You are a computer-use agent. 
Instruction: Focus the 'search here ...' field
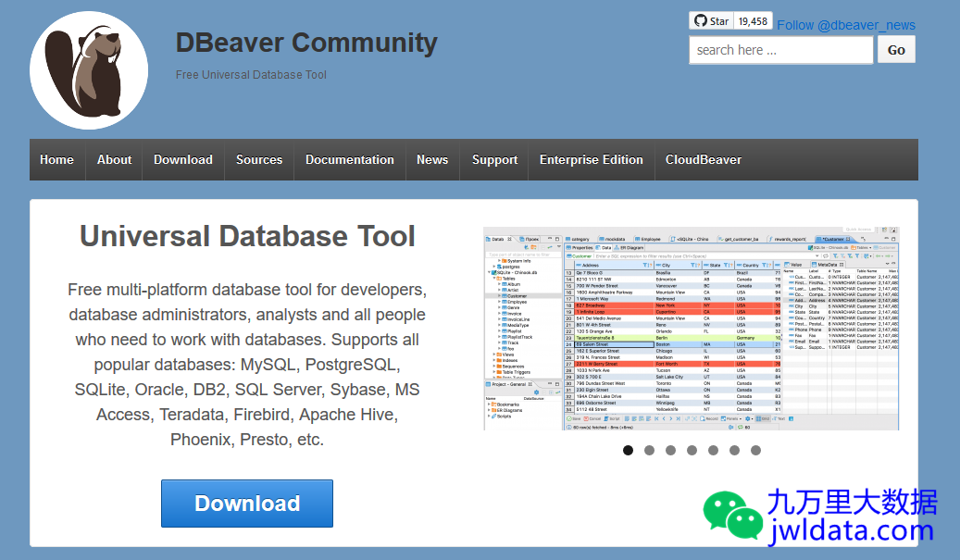[x=781, y=50]
